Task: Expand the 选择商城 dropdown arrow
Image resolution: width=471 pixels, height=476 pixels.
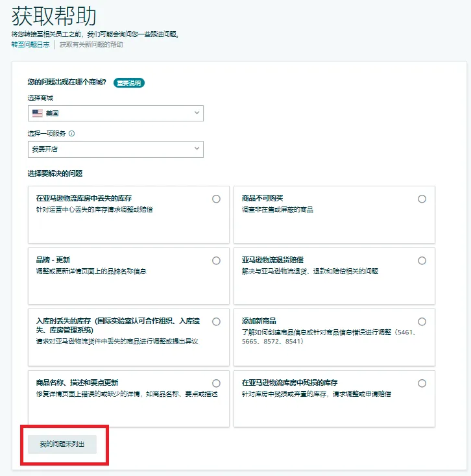Action: (x=197, y=113)
